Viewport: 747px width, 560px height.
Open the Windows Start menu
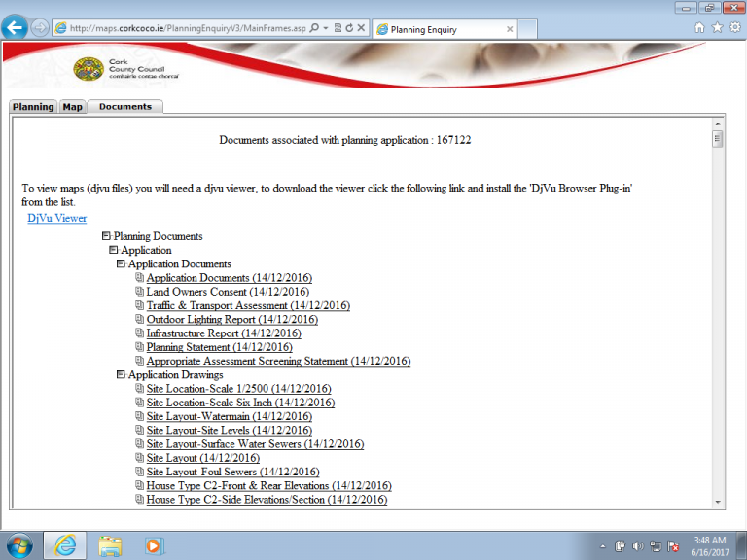[x=19, y=545]
